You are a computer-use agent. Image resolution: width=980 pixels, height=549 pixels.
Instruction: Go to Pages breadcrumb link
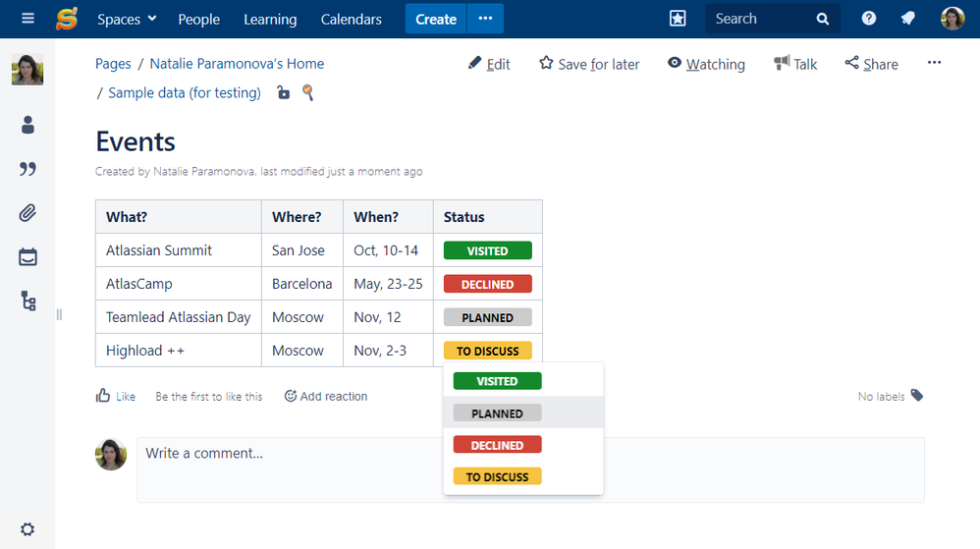(x=113, y=64)
